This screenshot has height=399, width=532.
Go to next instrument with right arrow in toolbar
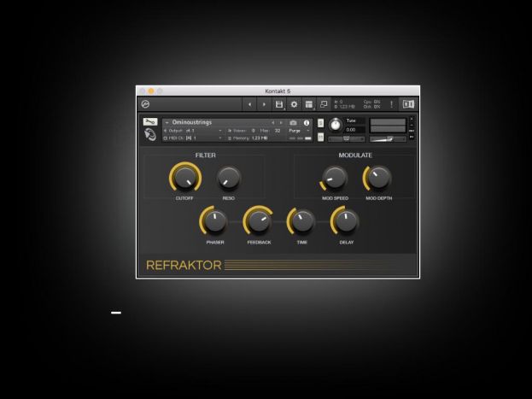tap(265, 104)
